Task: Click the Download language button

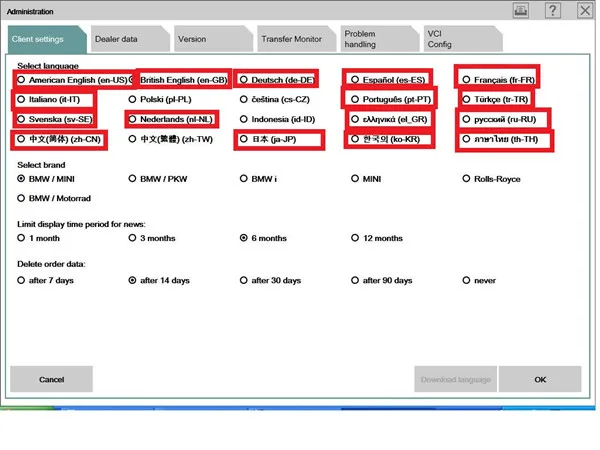Action: click(455, 379)
